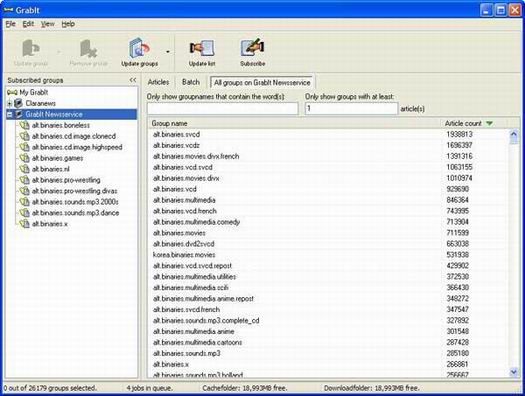Click the GrabIt Newsservice server icon
This screenshot has height=396, width=525.
click(x=18, y=114)
